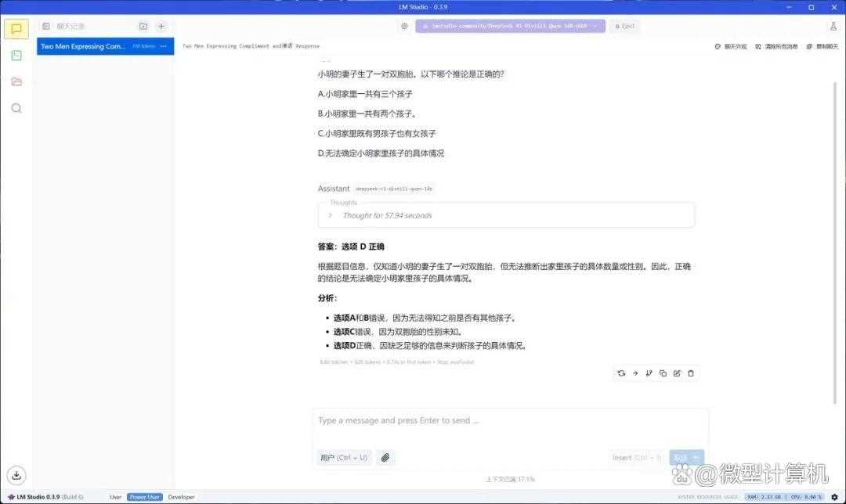Create a new chat folder
Viewport: 846px width, 504px height.
click(143, 26)
